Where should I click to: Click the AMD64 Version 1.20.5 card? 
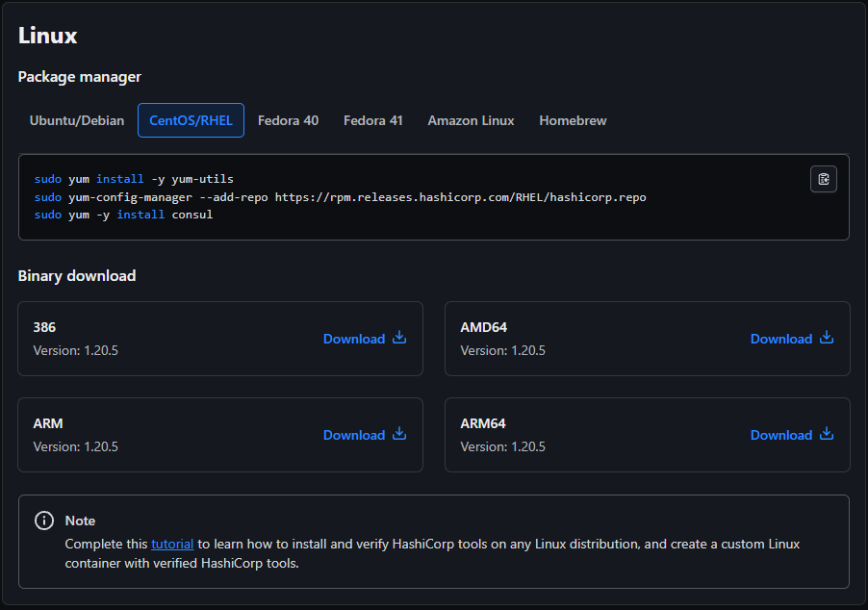pyautogui.click(x=647, y=339)
